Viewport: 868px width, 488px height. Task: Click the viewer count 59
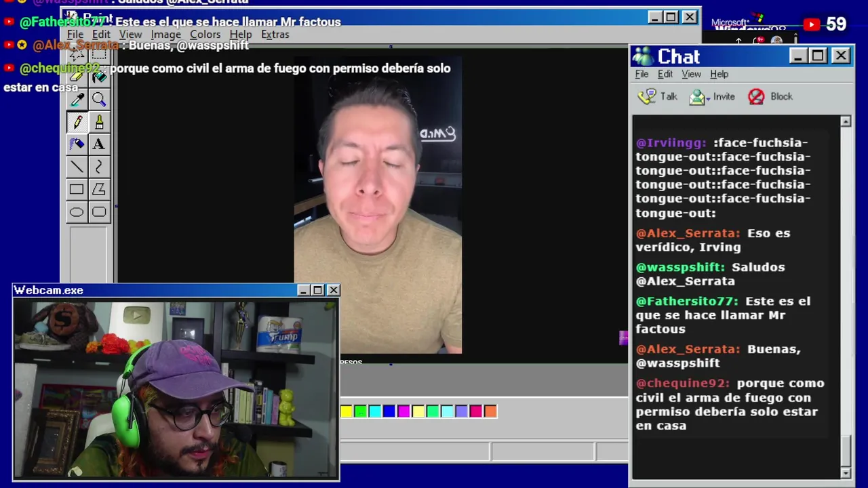(x=836, y=24)
